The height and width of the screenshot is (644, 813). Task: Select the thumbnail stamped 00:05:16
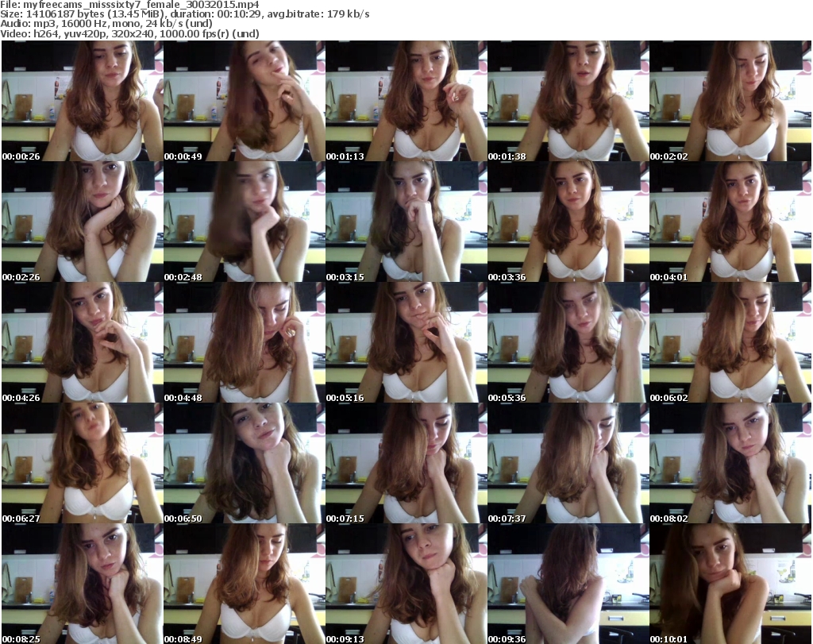(x=406, y=343)
